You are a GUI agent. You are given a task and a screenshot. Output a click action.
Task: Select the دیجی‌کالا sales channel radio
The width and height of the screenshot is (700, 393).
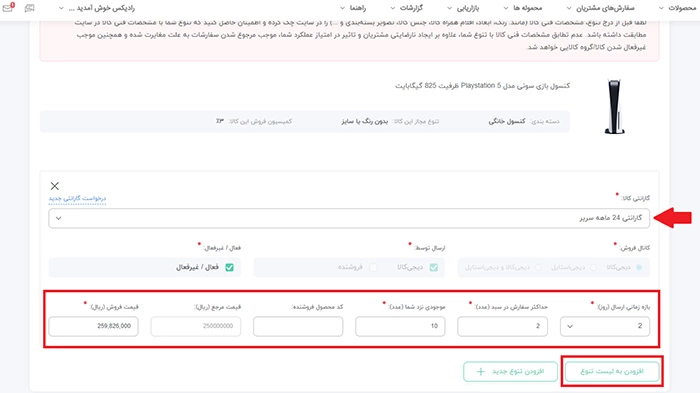(x=639, y=267)
